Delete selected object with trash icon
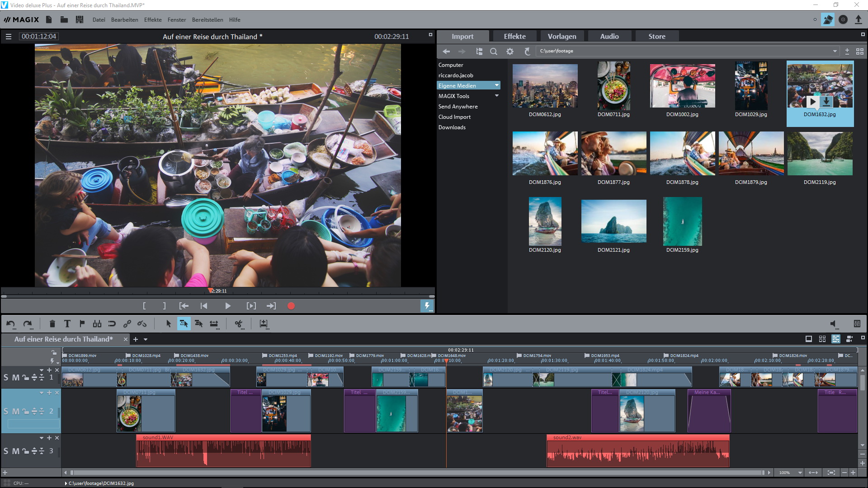This screenshot has height=488, width=868. coord(52,324)
